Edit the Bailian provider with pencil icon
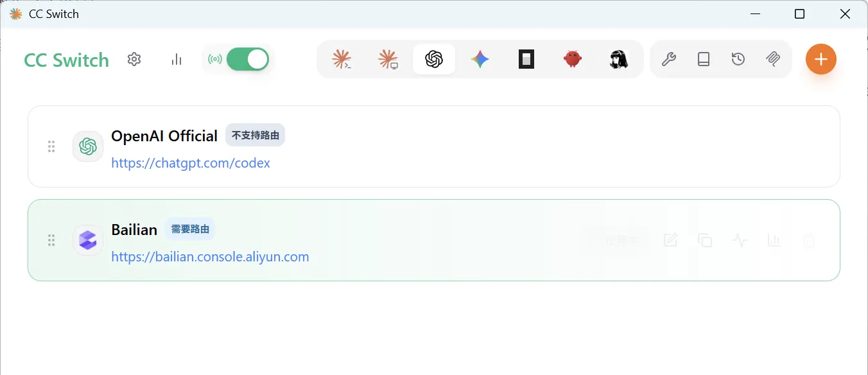Screen dimensions: 868x375 (670, 241)
